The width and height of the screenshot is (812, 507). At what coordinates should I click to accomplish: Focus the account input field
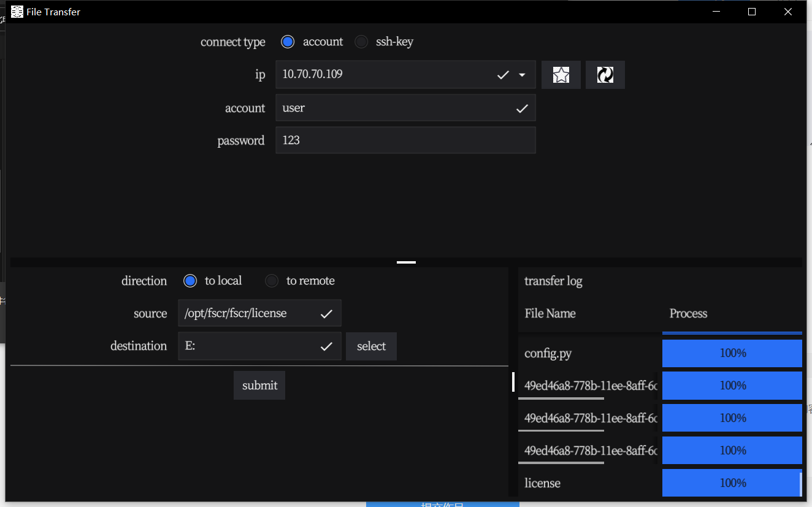point(405,107)
